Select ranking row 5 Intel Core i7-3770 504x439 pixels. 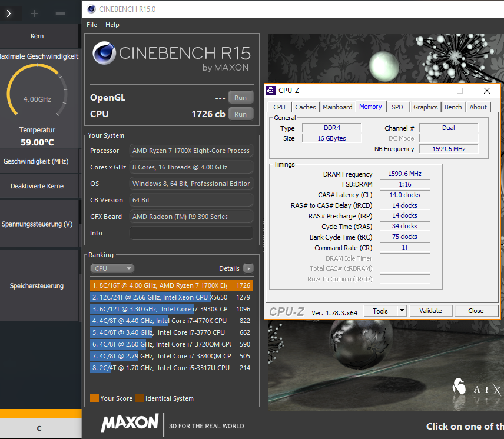pyautogui.click(x=172, y=332)
